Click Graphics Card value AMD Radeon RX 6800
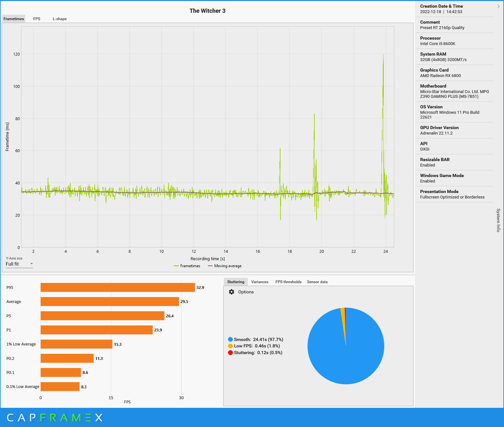Screen dimensions: 504x427 pyautogui.click(x=440, y=76)
